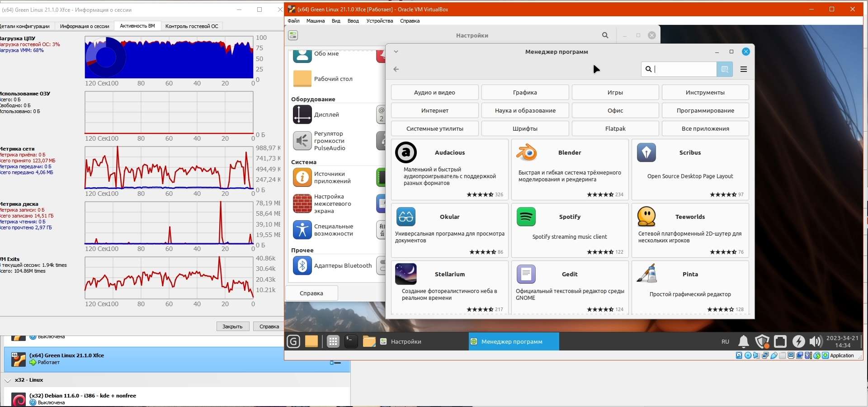The image size is (868, 407).
Task: Open Адаптеры Bluetooth
Action: point(332,265)
